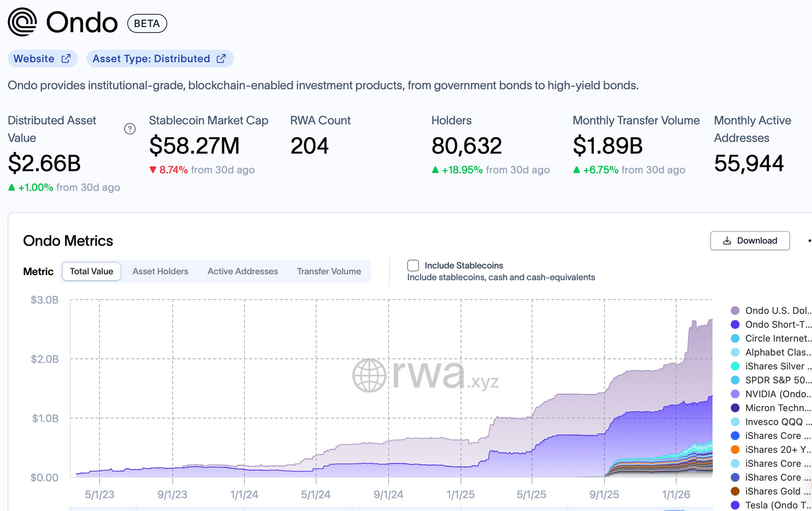
Task: Click the external-link icon on the Website chip
Action: click(x=66, y=58)
